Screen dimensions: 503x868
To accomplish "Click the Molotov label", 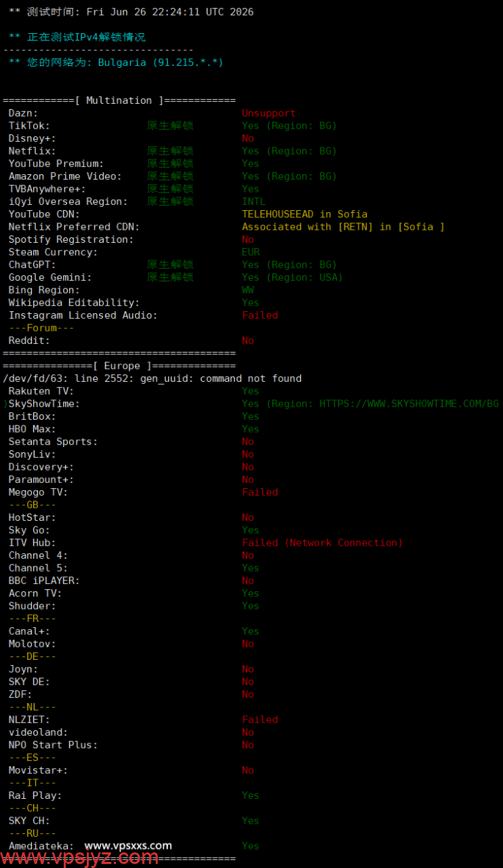I will click(33, 644).
